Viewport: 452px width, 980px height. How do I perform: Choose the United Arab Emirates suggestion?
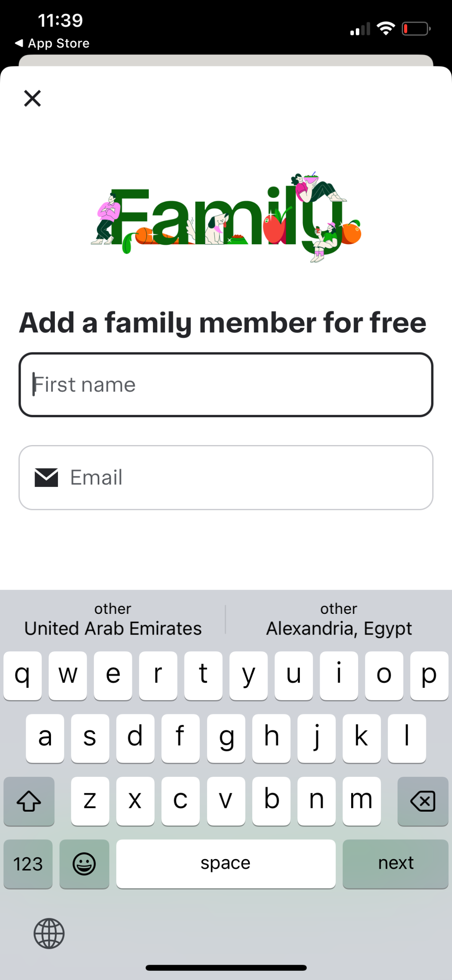[113, 619]
